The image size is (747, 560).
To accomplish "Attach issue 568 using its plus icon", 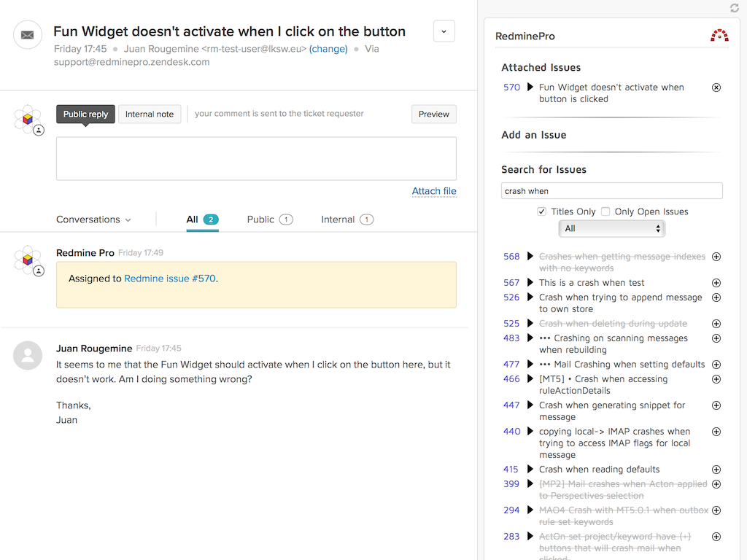I will [x=716, y=257].
